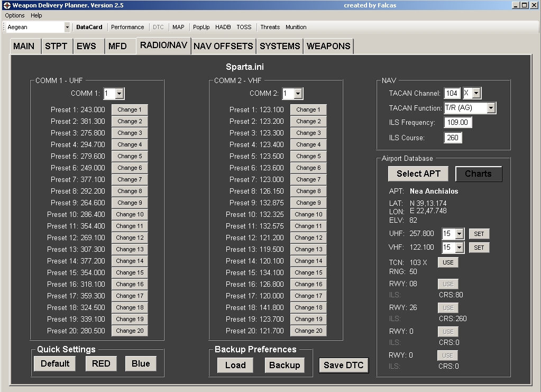
Task: Open the TACAN Function dropdown
Action: point(491,108)
